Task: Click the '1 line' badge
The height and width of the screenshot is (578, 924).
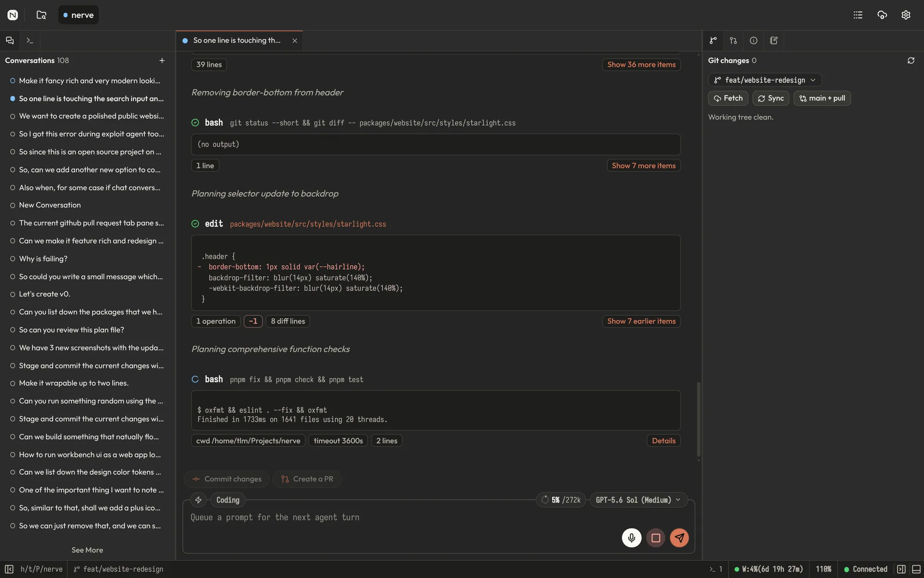Action: (x=205, y=166)
